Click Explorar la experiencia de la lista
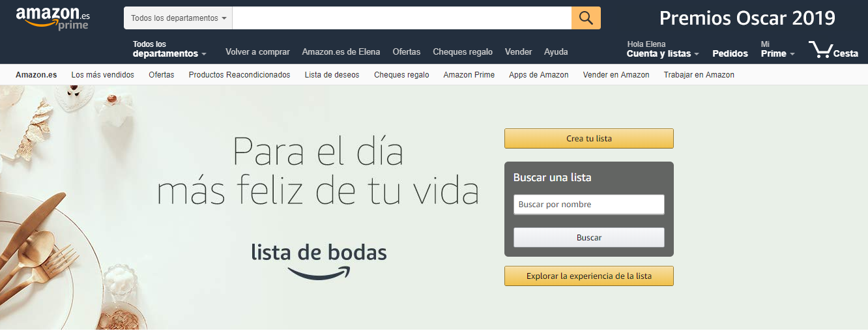This screenshot has height=331, width=868. point(589,276)
